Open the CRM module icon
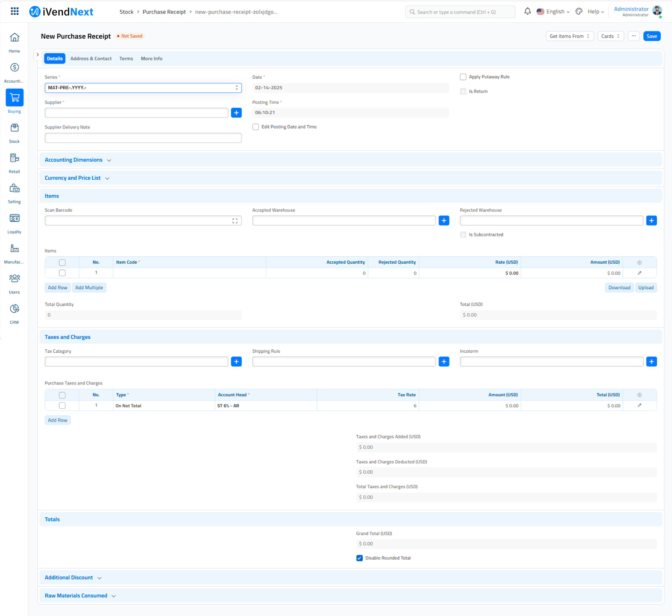Image resolution: width=672 pixels, height=616 pixels. click(x=15, y=309)
